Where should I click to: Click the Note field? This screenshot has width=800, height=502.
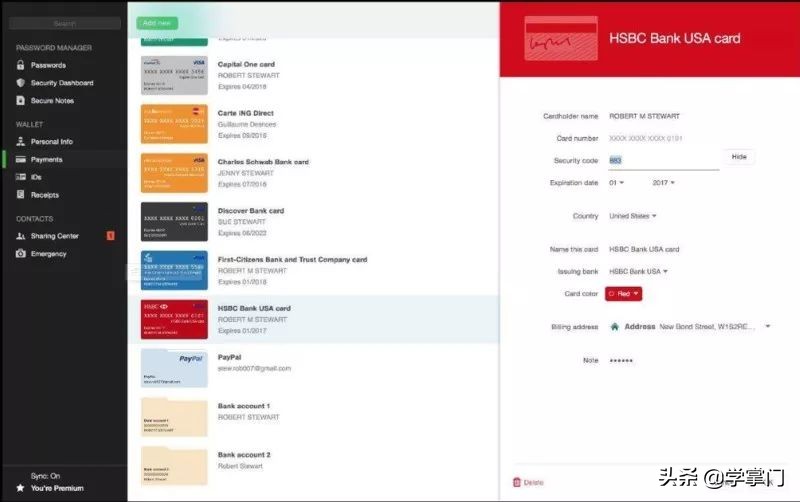click(621, 360)
